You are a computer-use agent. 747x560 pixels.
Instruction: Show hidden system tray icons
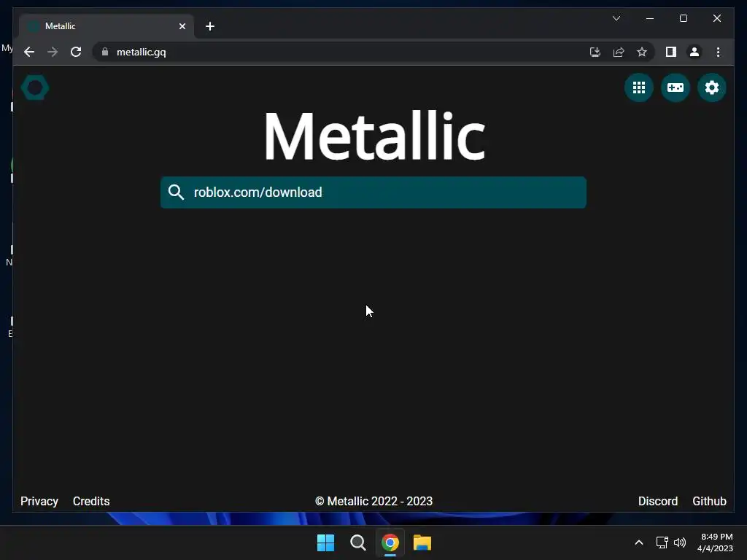coord(639,542)
